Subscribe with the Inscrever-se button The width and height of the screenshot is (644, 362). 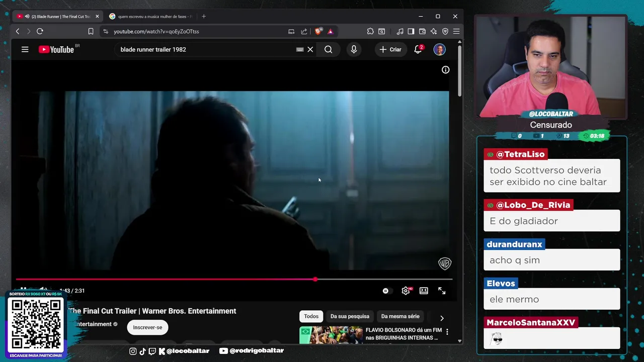click(147, 327)
